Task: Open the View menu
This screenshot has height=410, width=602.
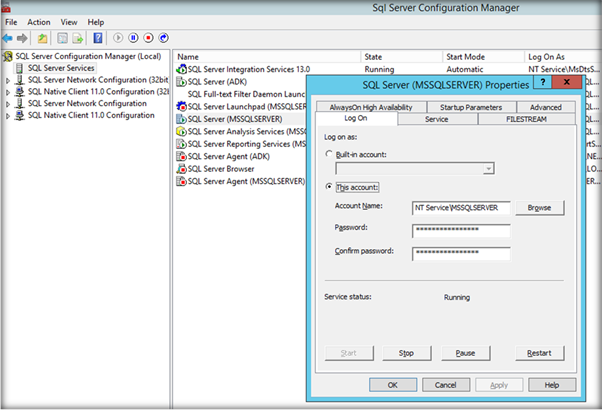Action: 69,22
